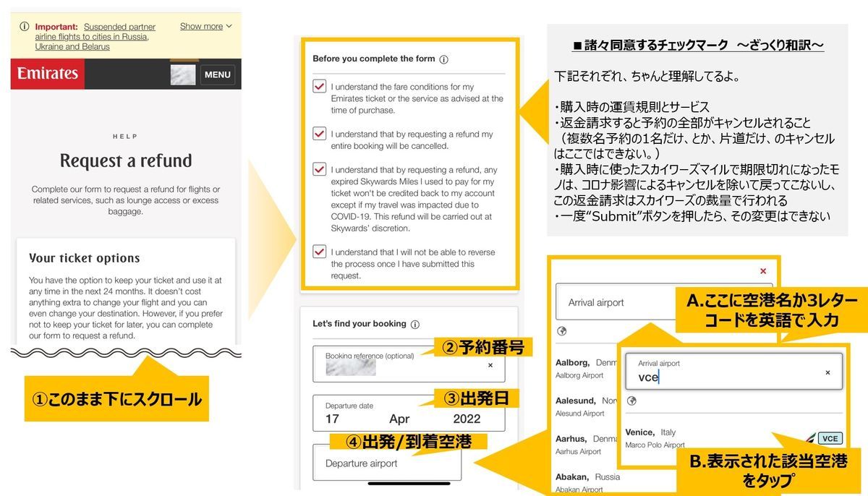This screenshot has width=868, height=496.
Task: Click info icon beside Let's find your booking
Action: tap(415, 325)
